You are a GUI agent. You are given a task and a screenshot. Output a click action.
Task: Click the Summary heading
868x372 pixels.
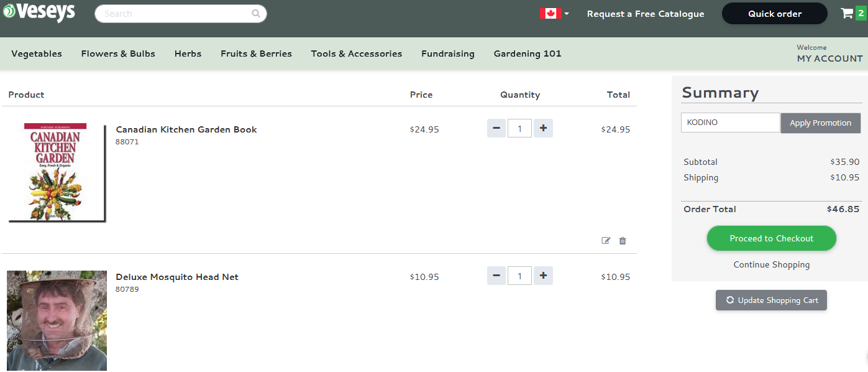[720, 93]
